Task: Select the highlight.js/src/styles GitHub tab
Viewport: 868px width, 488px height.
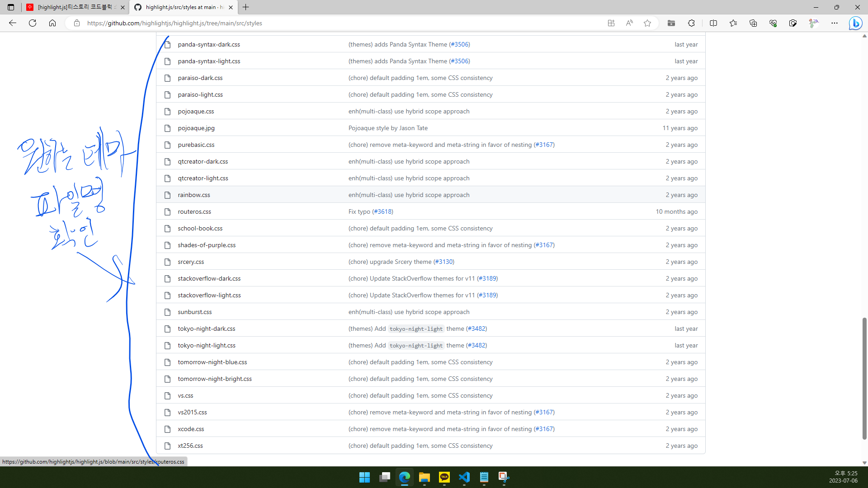Action: (183, 7)
